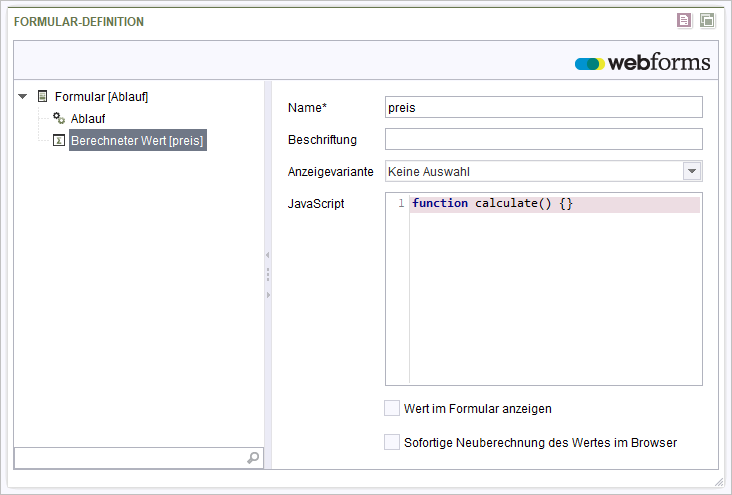732x495 pixels.
Task: Click the gears icon beside Ablauf
Action: tap(59, 118)
